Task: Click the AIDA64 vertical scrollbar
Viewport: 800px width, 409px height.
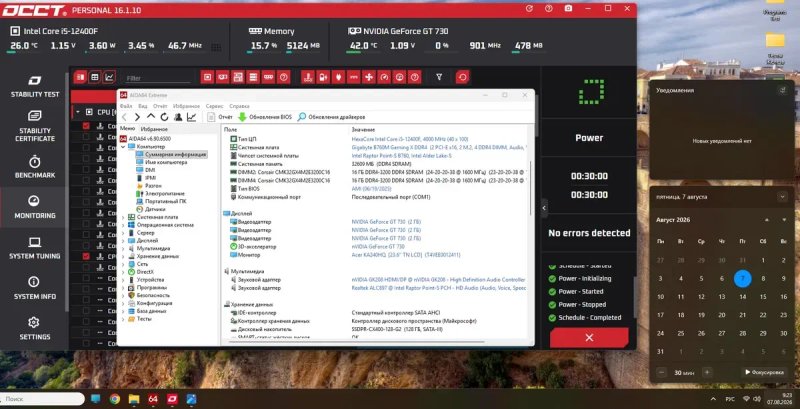Action: (x=531, y=189)
